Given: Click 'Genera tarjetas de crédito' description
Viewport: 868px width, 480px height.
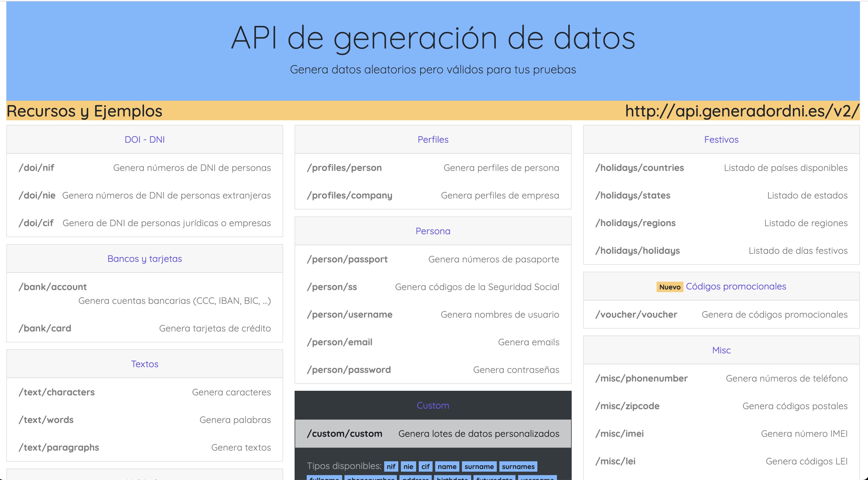Looking at the screenshot, I should coord(215,328).
